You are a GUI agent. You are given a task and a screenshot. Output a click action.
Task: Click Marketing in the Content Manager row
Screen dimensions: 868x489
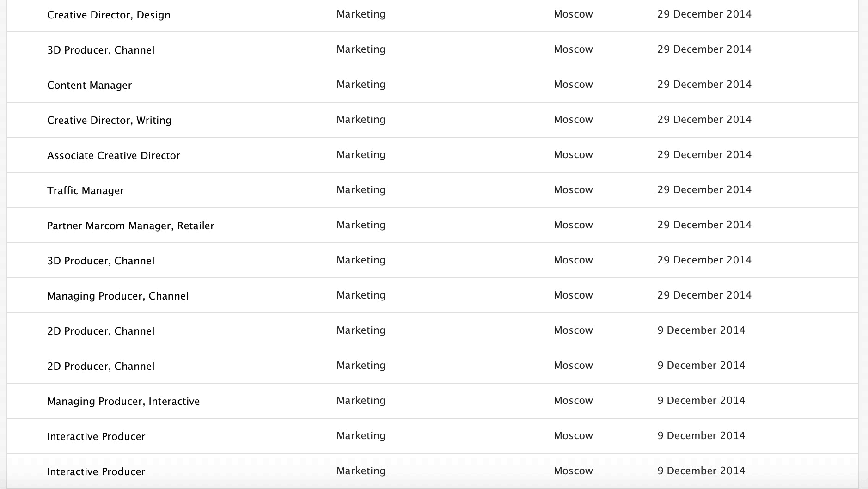361,84
